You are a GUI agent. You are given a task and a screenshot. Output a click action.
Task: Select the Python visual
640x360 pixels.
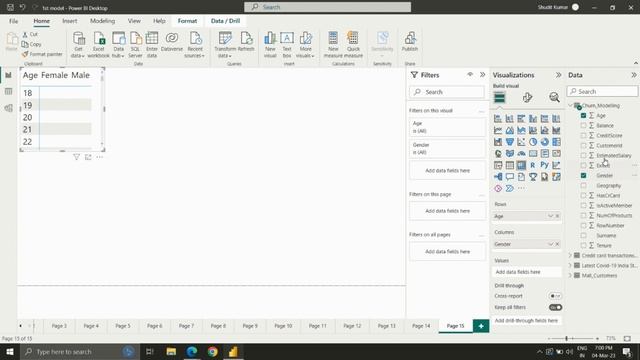tap(544, 165)
